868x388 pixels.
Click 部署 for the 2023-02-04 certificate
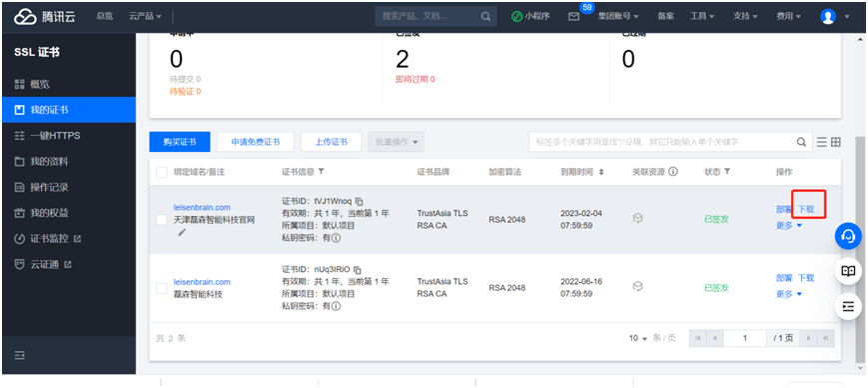click(x=784, y=210)
